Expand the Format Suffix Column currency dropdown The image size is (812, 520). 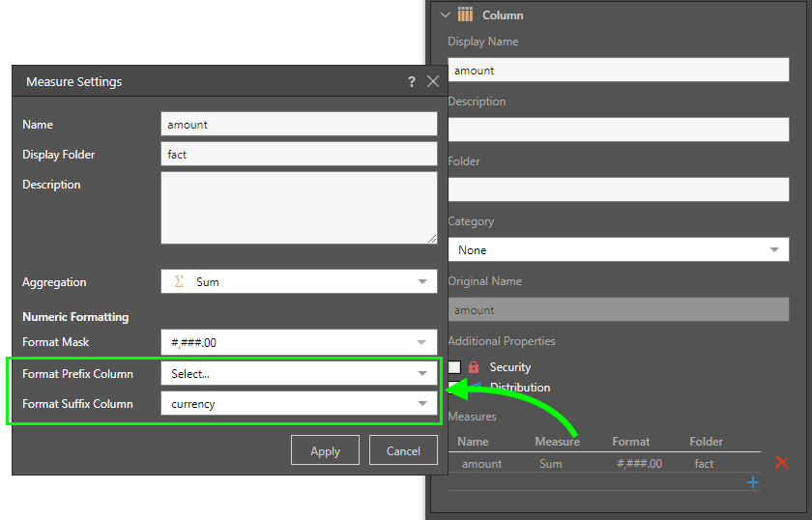(422, 404)
